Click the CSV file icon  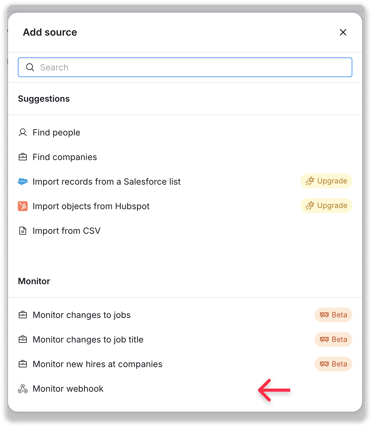[23, 231]
